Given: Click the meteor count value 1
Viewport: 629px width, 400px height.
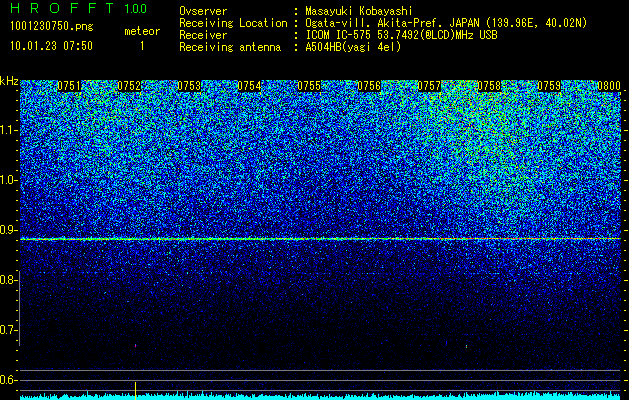Looking at the screenshot, I should 142,46.
